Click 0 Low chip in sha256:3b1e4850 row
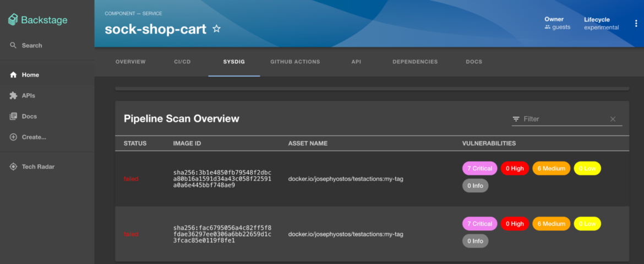 click(587, 169)
